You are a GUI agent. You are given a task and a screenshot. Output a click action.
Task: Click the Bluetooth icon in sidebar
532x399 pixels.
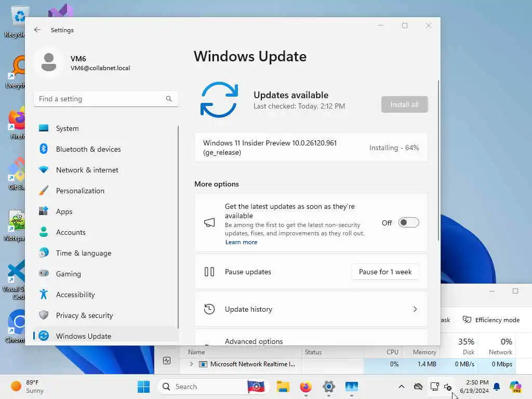tap(44, 149)
